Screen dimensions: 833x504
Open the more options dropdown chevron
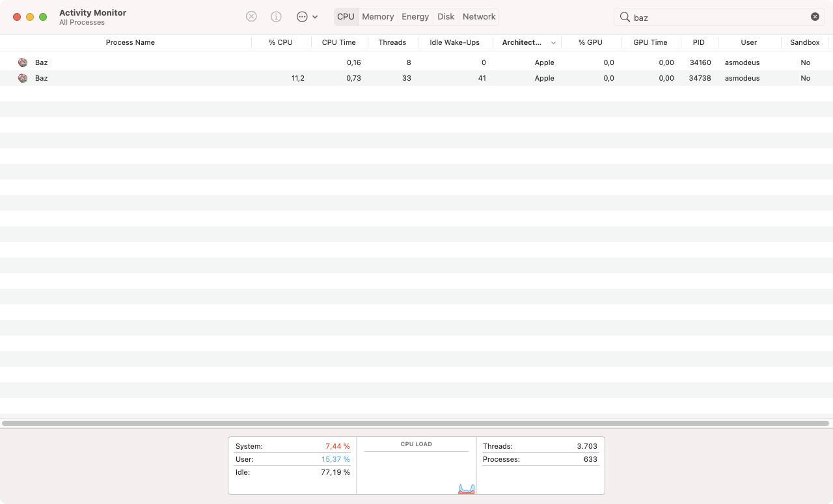(x=315, y=16)
